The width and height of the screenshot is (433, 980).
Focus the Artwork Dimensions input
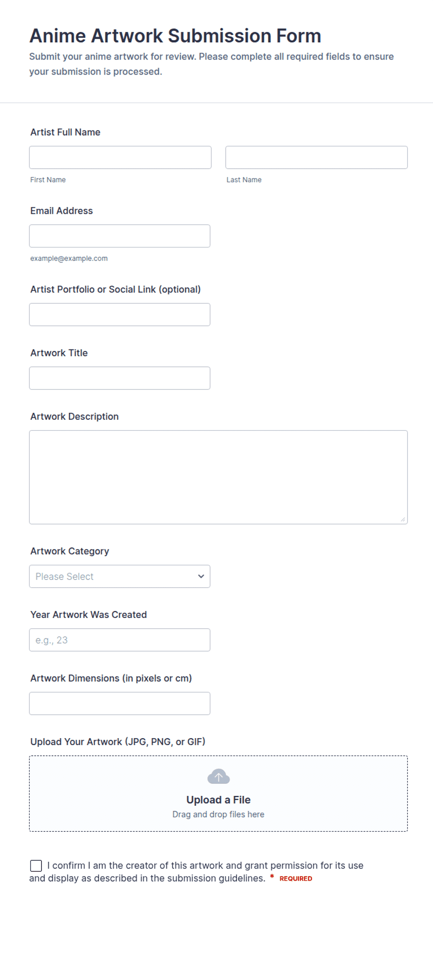click(x=120, y=703)
